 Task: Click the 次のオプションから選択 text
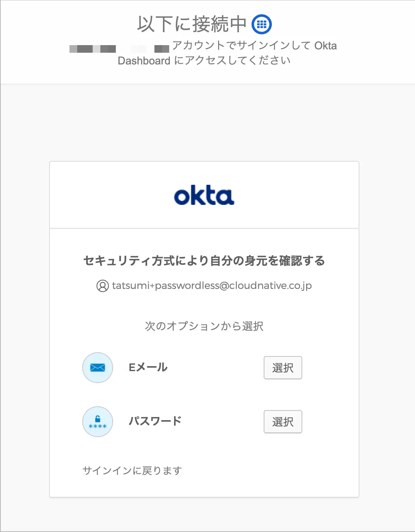pyautogui.click(x=204, y=326)
